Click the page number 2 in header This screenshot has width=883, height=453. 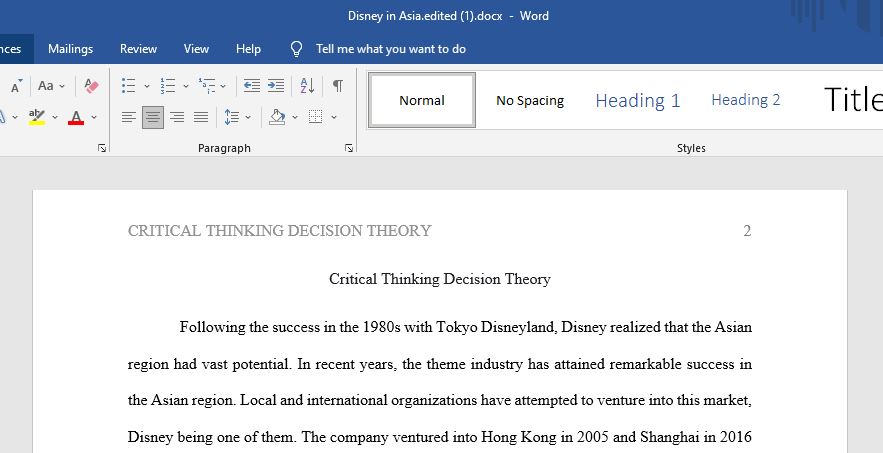pyautogui.click(x=747, y=231)
